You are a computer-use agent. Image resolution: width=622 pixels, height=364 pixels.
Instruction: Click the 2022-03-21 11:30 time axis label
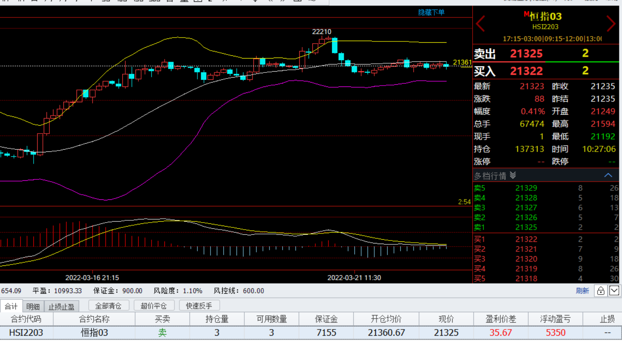point(354,278)
